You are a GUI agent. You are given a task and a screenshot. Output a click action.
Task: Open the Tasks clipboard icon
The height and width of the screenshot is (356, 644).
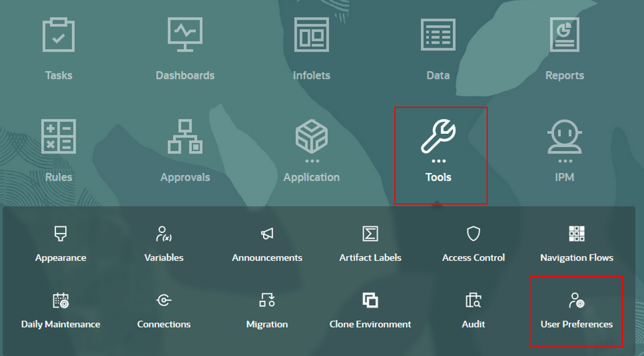[59, 35]
